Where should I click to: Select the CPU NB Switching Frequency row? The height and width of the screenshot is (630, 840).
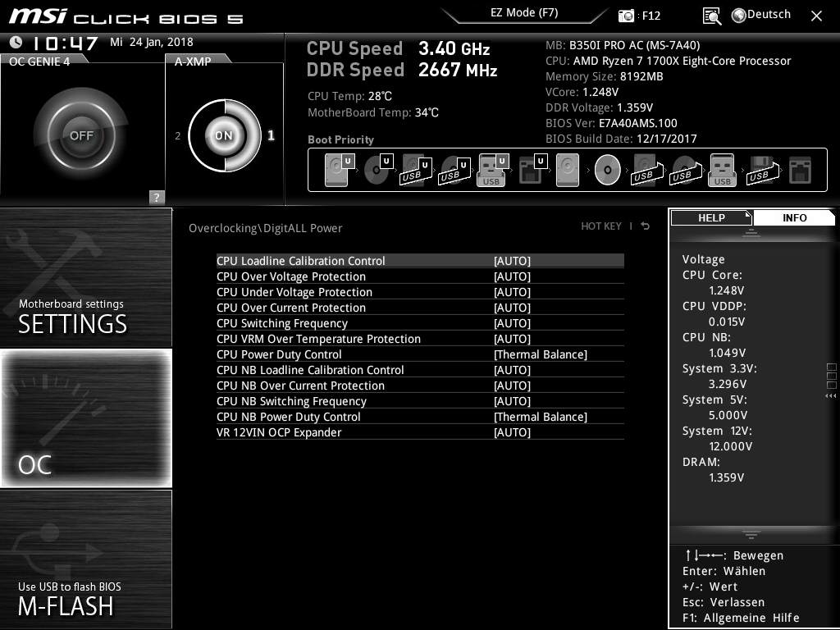coord(420,400)
